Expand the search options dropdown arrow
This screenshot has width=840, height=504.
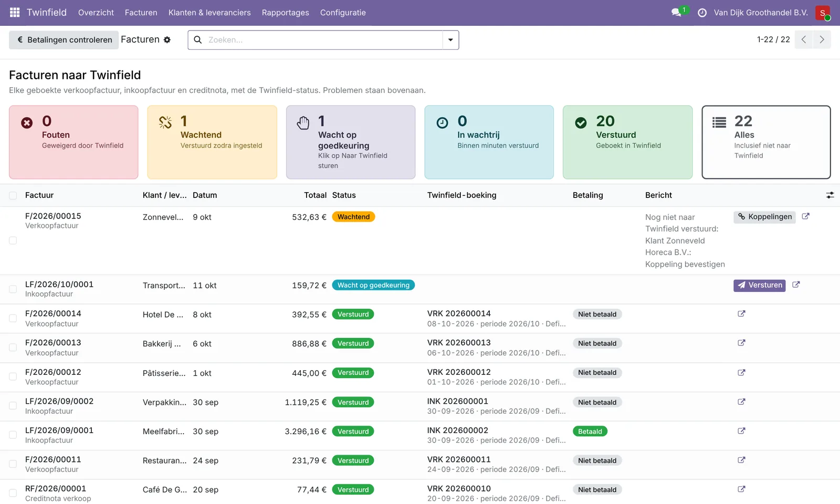click(450, 40)
